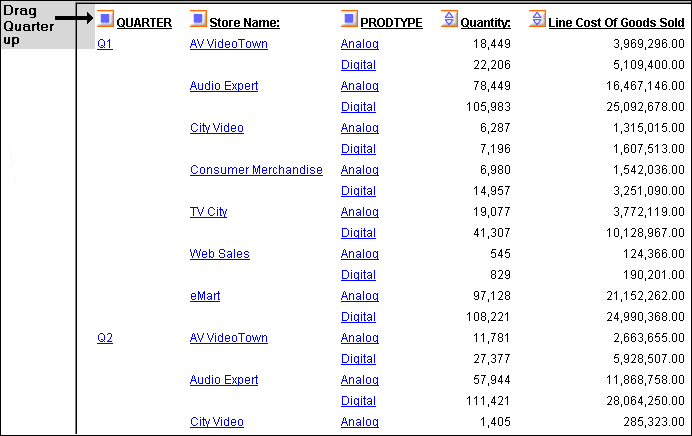Click the Store Name column drag icon
Viewport: 692px width, 436px height.
click(198, 19)
